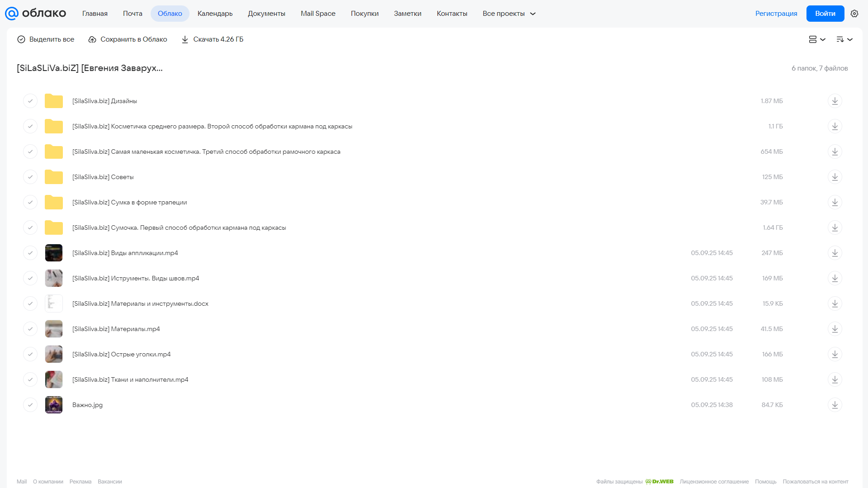Click the Войти button
The image size is (868, 488).
[825, 14]
